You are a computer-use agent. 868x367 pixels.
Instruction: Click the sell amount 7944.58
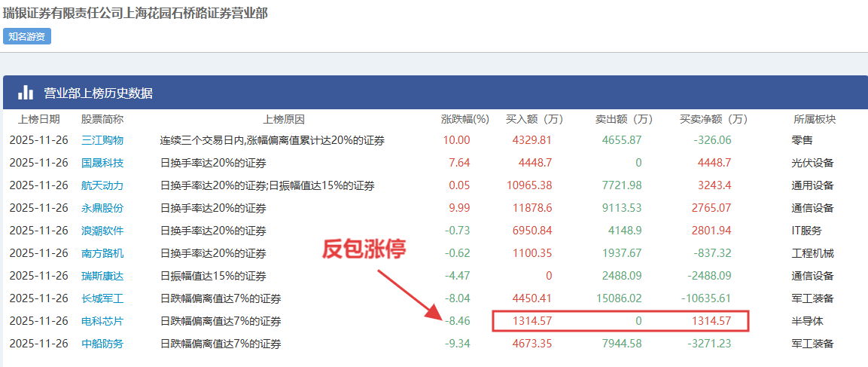(x=623, y=344)
